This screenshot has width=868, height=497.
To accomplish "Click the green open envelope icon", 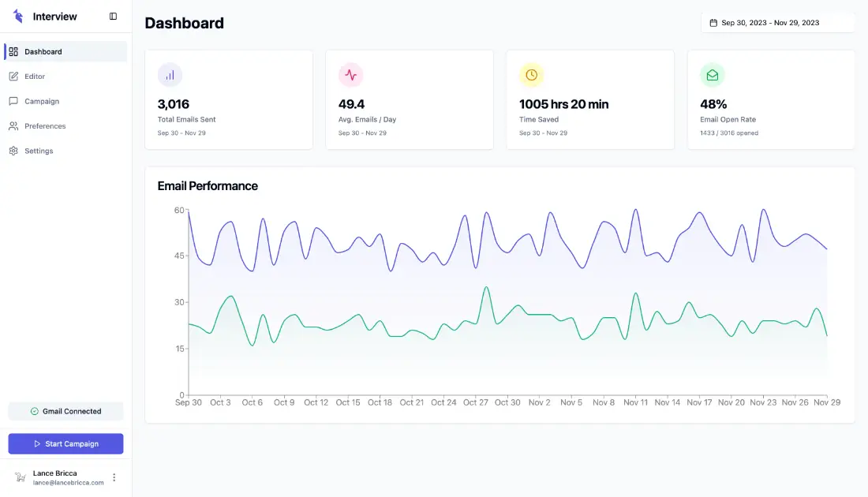I will tap(712, 75).
